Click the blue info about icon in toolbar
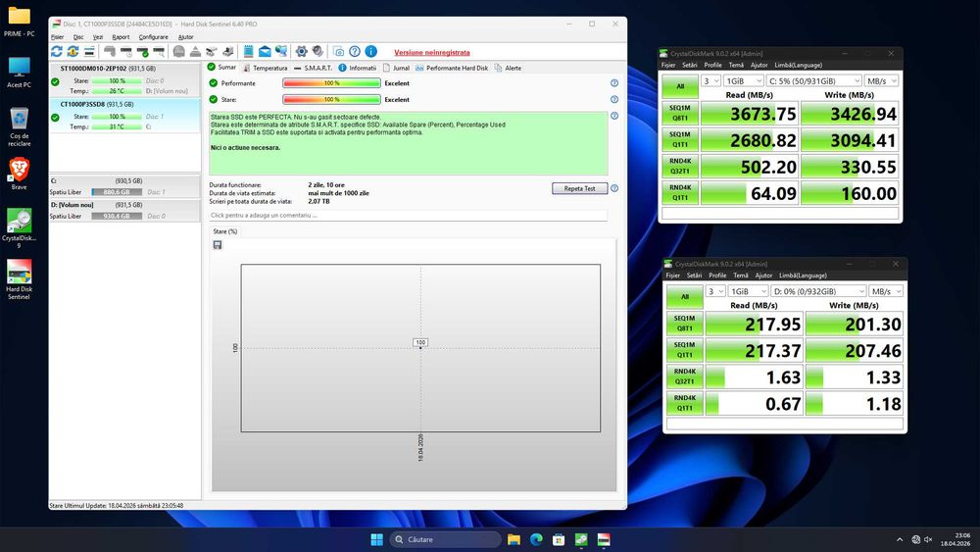Screen dimensions: 980x552 pos(371,51)
